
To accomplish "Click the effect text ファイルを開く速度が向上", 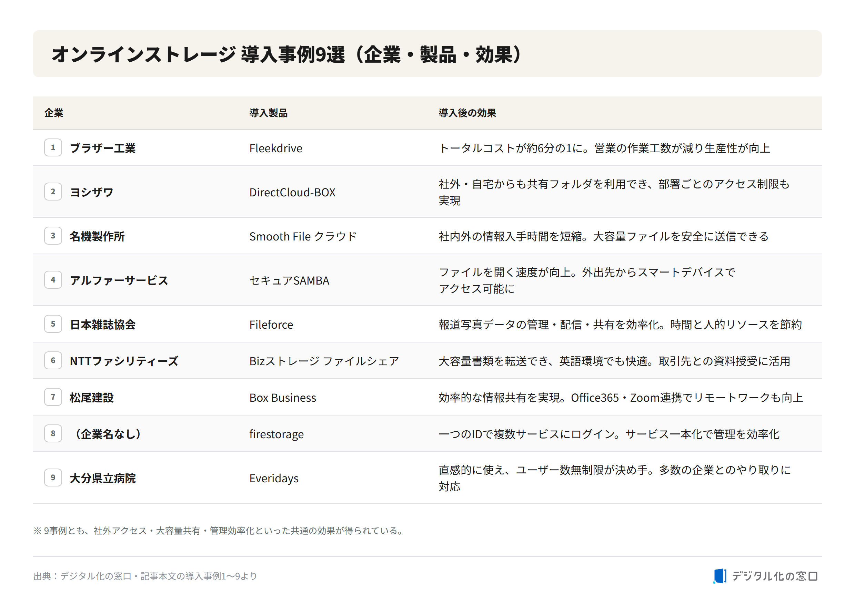I will pyautogui.click(x=505, y=272).
